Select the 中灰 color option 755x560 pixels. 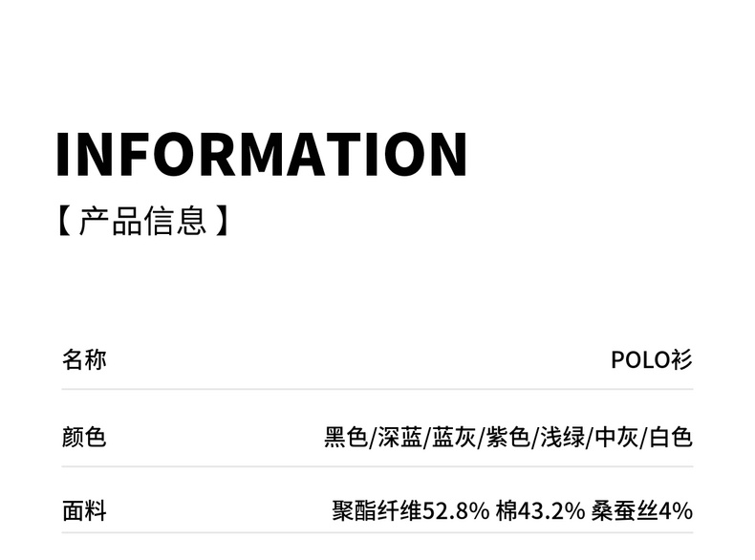click(x=616, y=438)
